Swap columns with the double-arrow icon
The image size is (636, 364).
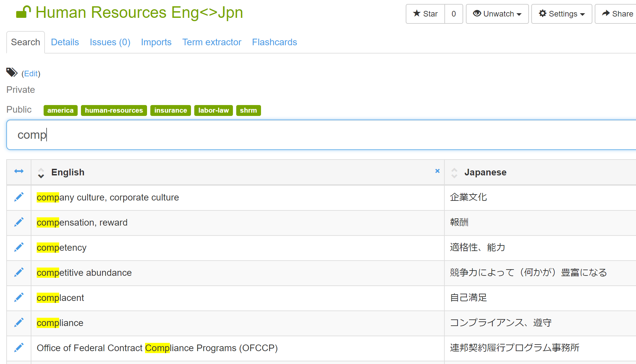(x=19, y=171)
